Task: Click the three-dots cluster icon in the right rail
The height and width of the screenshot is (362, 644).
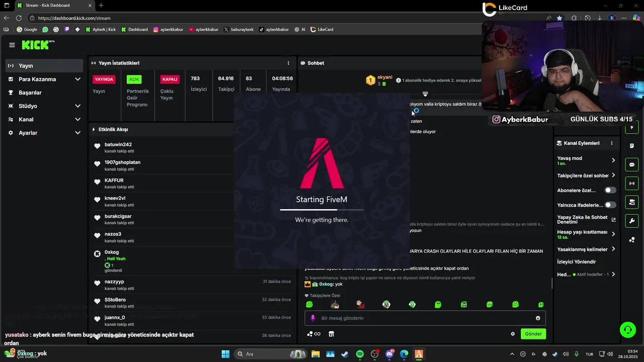Action: (632, 239)
